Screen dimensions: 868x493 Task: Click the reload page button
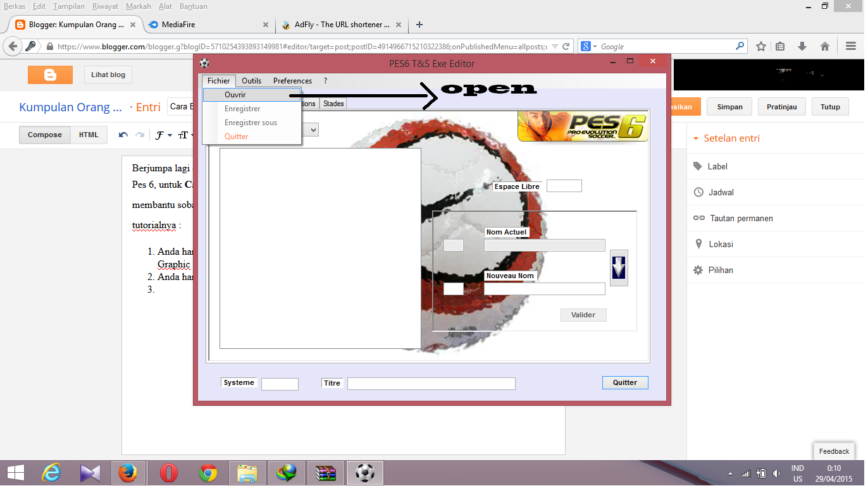point(566,46)
